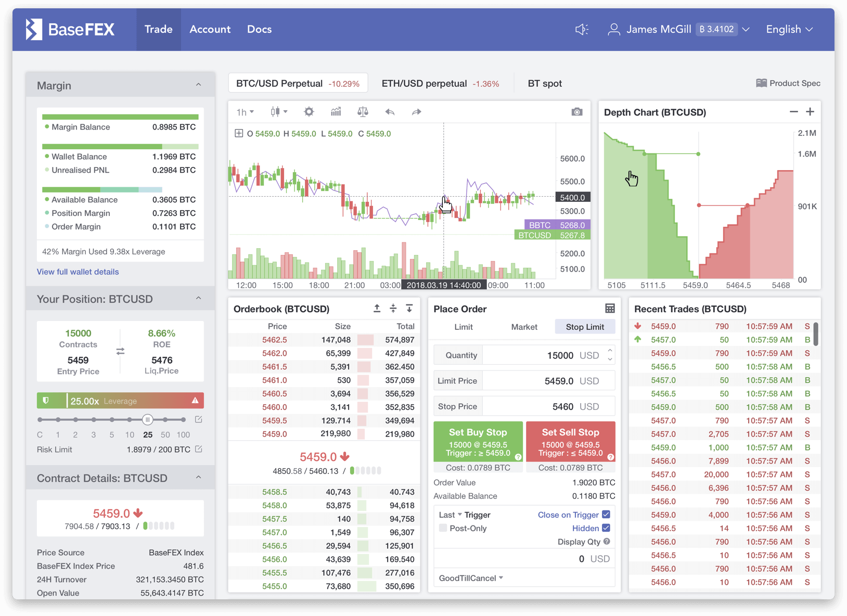Select the Market order tab

click(x=524, y=327)
